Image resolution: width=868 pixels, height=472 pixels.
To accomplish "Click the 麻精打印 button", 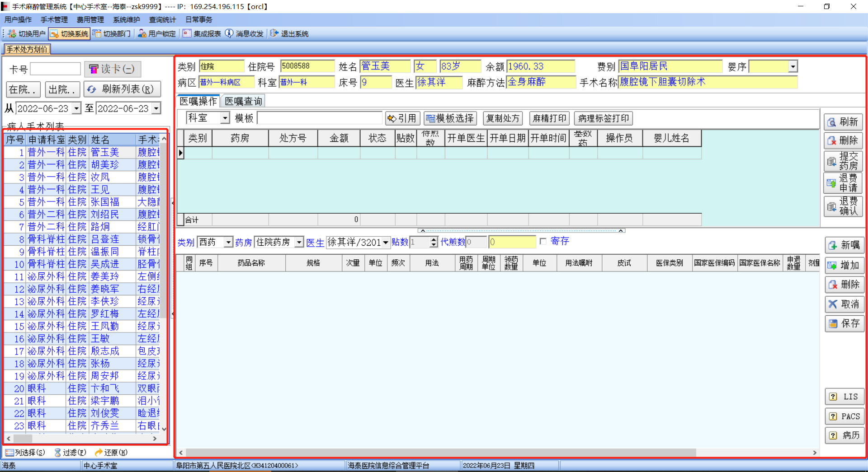I will pyautogui.click(x=549, y=118).
